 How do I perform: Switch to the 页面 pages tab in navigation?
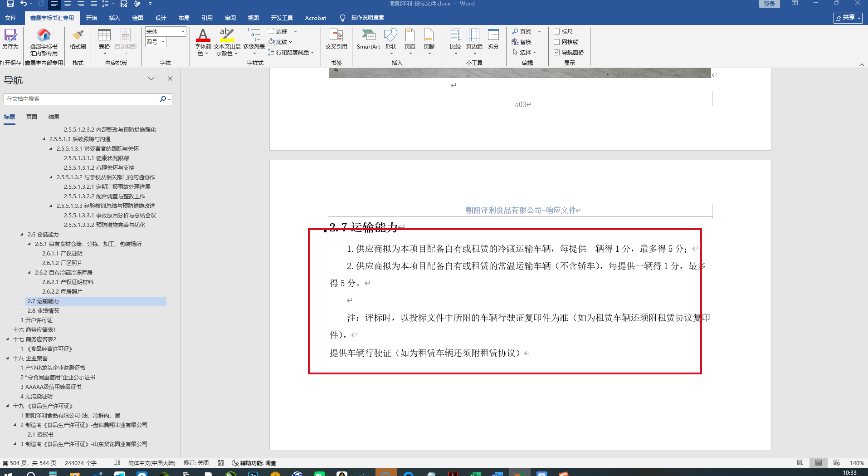click(32, 117)
